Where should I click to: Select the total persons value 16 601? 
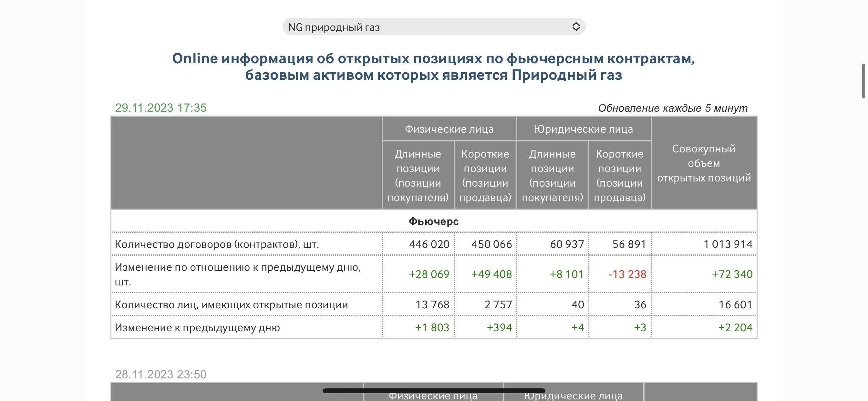click(x=735, y=305)
